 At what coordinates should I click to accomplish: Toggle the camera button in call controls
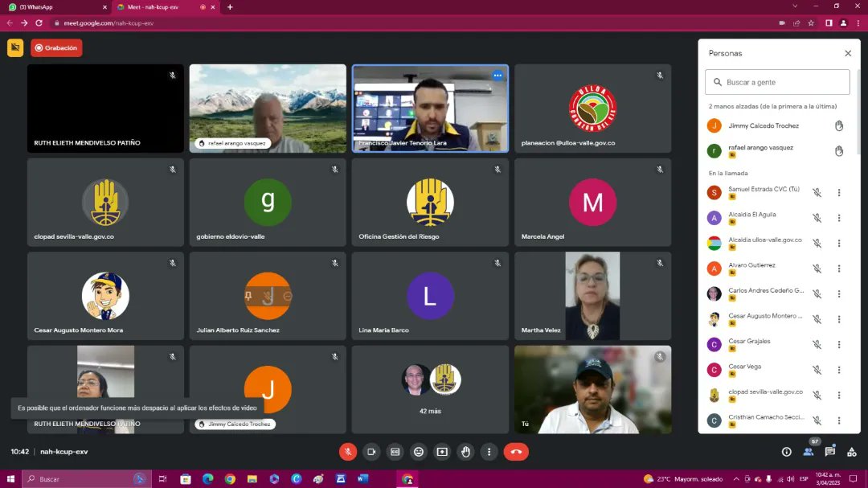coord(371,452)
